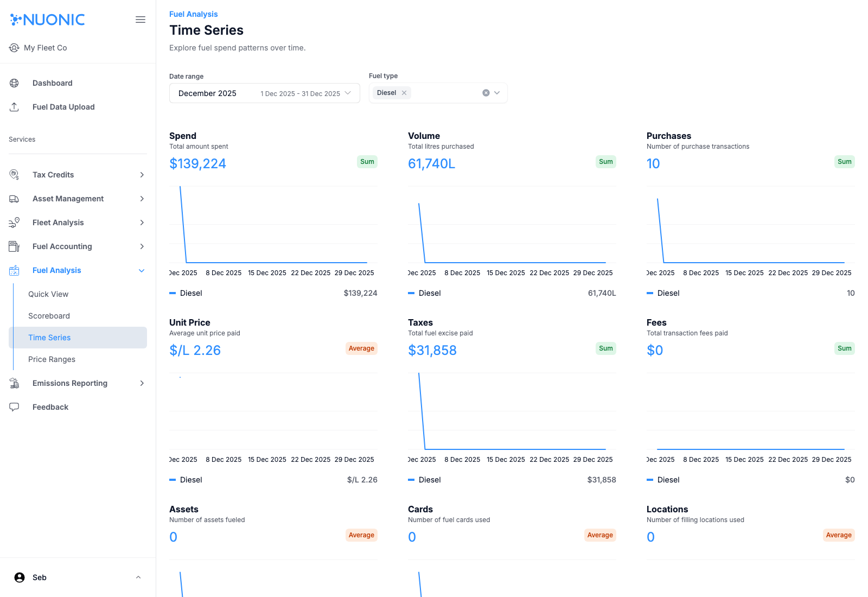Open the Quick View page
The height and width of the screenshot is (597, 868).
(48, 294)
